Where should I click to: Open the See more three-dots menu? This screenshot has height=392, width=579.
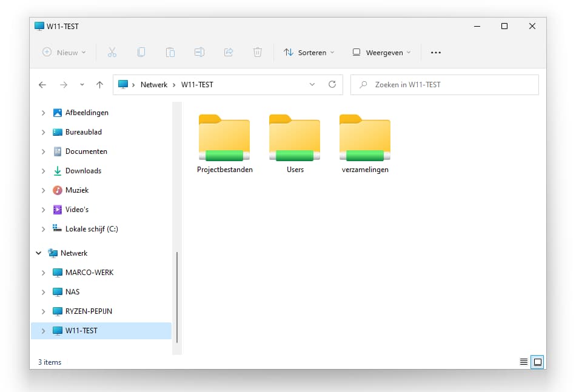(436, 53)
